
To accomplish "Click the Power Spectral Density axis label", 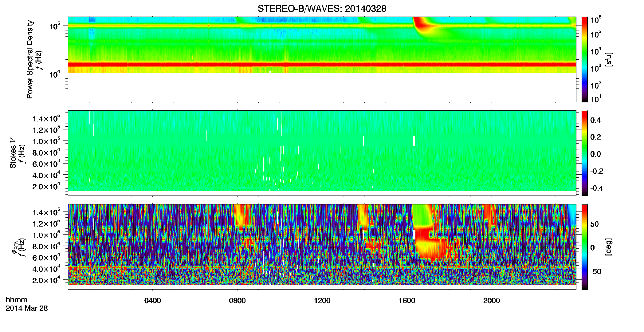I will [x=30, y=59].
